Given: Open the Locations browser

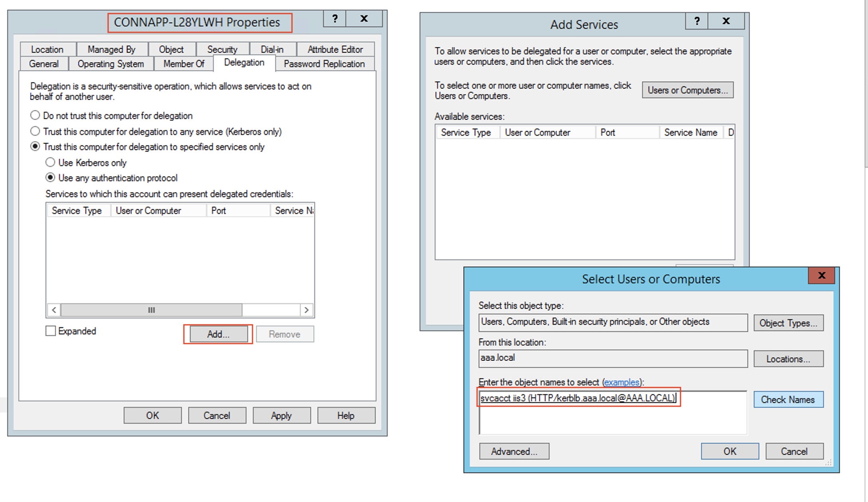Looking at the screenshot, I should (x=788, y=359).
